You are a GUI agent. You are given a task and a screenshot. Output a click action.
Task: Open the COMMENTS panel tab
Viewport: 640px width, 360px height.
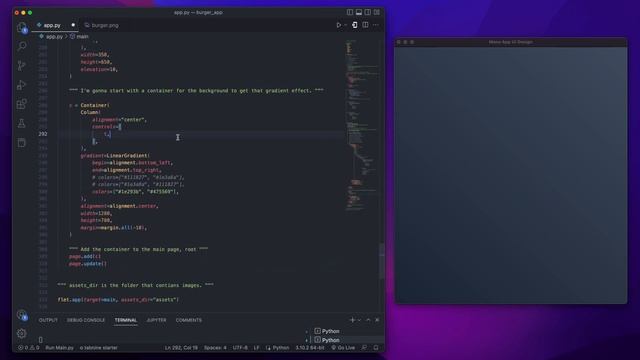pyautogui.click(x=189, y=320)
